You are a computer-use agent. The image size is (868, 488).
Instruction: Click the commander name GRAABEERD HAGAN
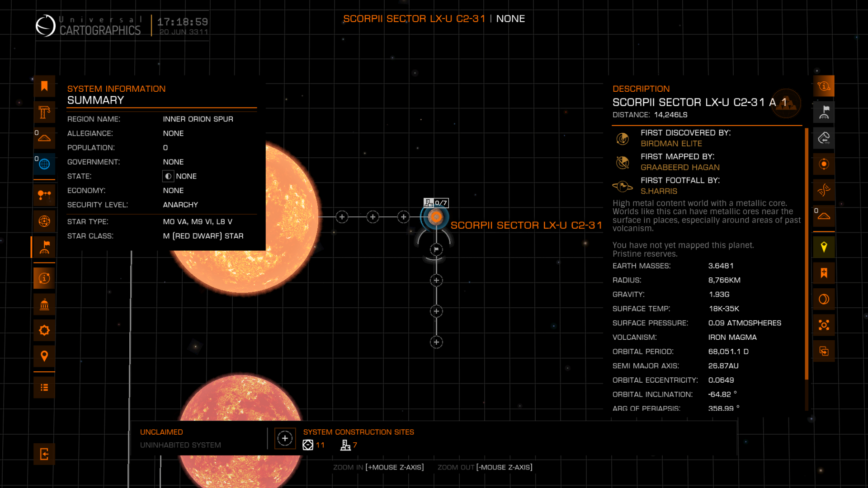point(680,168)
